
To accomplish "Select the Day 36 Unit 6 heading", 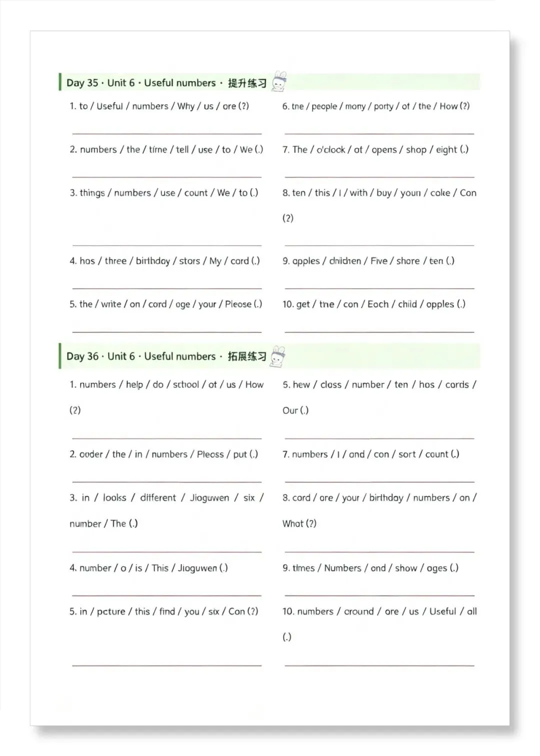I will click(x=166, y=356).
